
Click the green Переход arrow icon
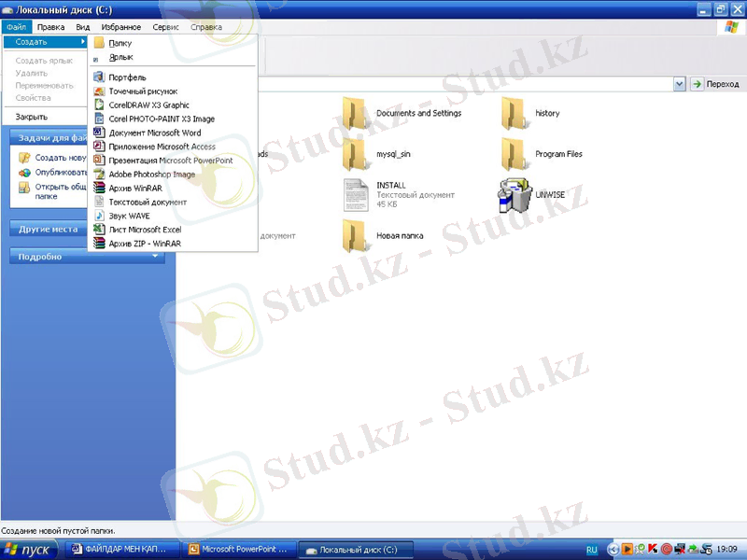click(697, 84)
